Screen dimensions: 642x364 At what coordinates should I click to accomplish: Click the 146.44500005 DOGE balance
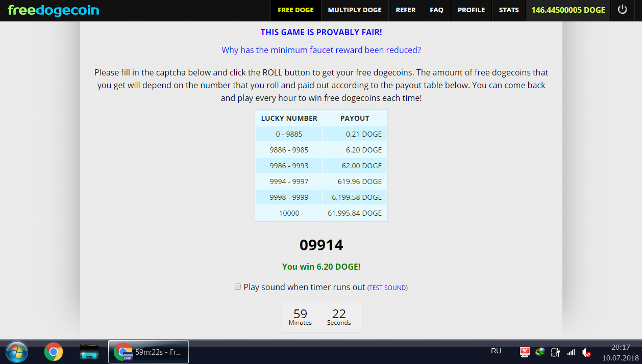(x=568, y=10)
